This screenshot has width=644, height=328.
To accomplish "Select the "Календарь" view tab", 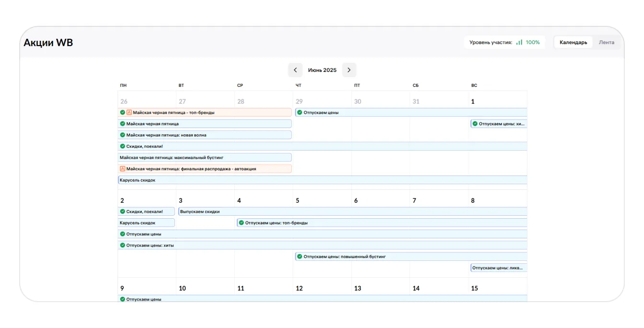I will pos(573,42).
